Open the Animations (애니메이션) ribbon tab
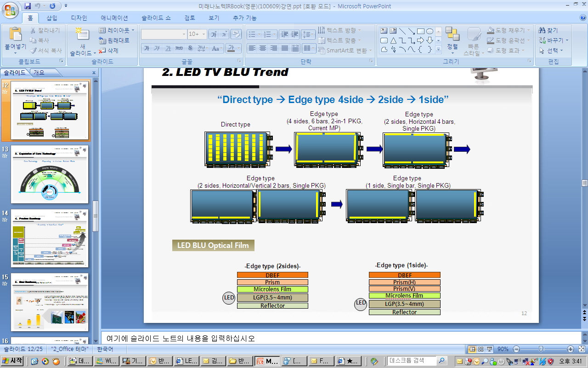The image size is (588, 368). 114,18
